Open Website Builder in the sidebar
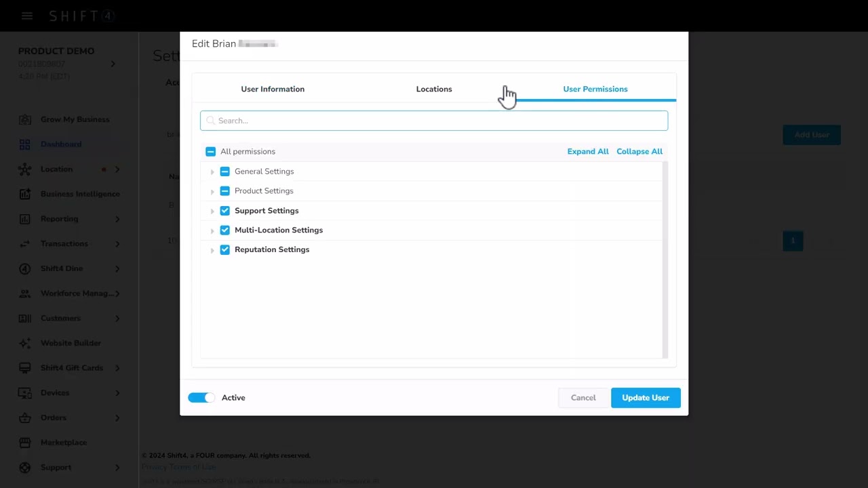Screen dimensions: 868x488 click(x=71, y=343)
